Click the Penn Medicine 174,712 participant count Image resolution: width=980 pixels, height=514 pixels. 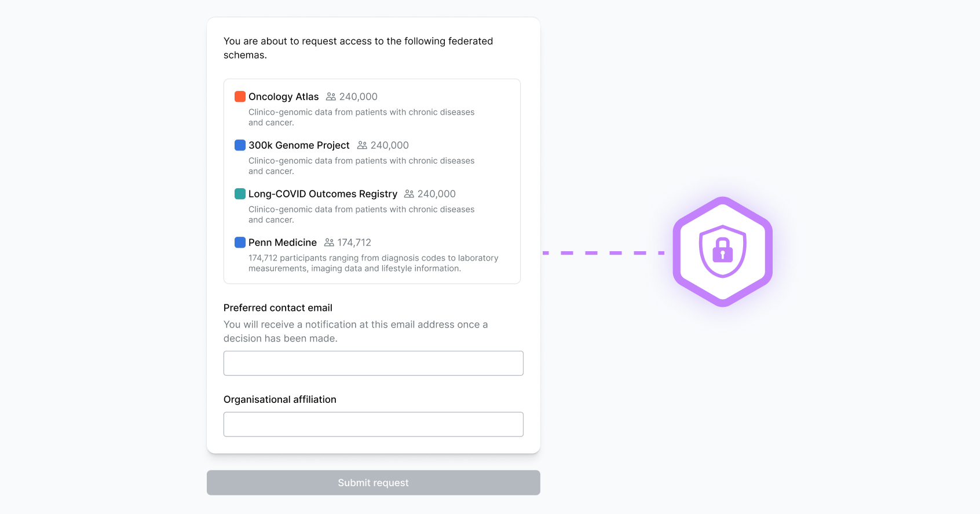click(x=354, y=243)
